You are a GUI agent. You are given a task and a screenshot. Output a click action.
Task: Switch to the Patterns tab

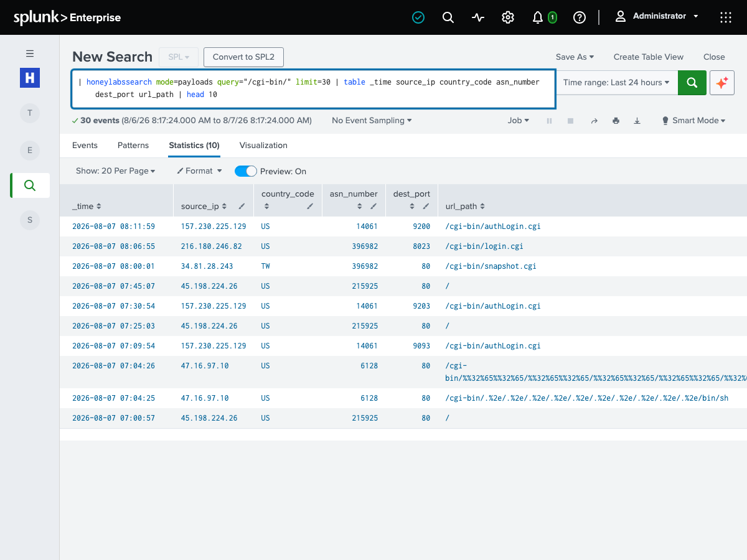pos(133,145)
